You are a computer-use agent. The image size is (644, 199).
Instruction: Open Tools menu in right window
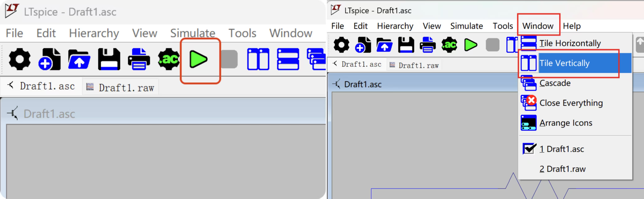(503, 26)
